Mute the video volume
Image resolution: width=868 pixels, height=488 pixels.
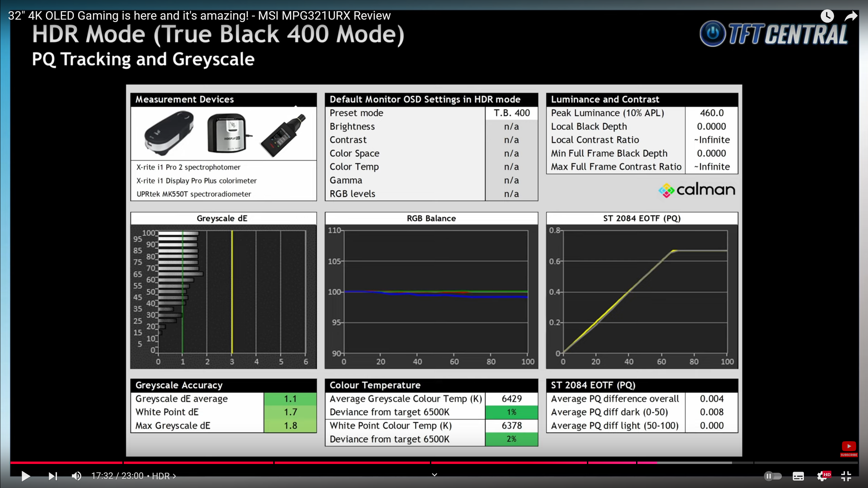coord(76,476)
